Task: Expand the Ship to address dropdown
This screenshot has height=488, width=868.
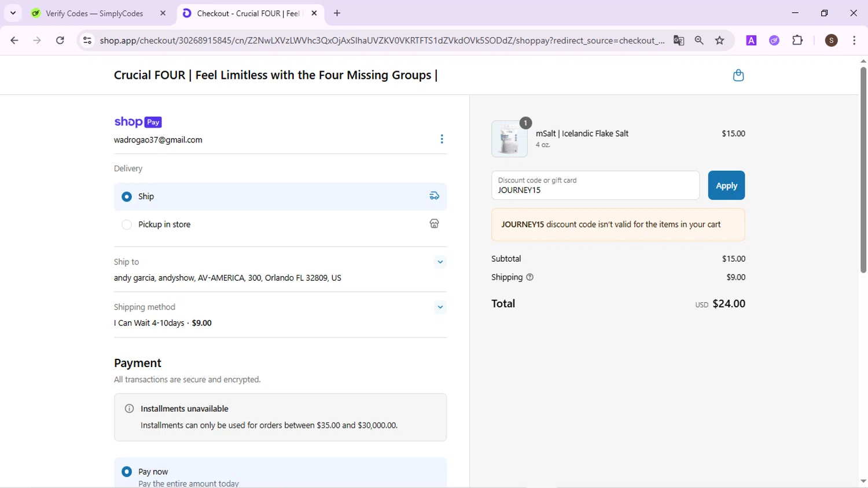Action: click(440, 262)
